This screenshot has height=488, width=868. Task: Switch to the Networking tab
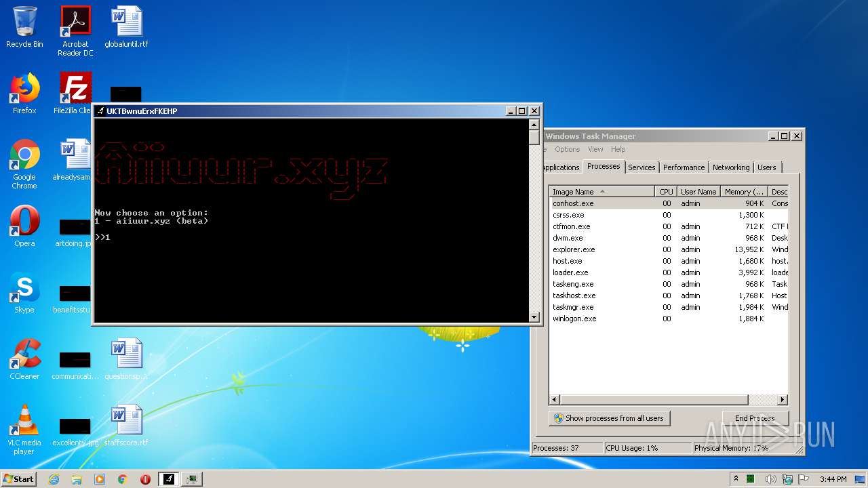coord(731,167)
